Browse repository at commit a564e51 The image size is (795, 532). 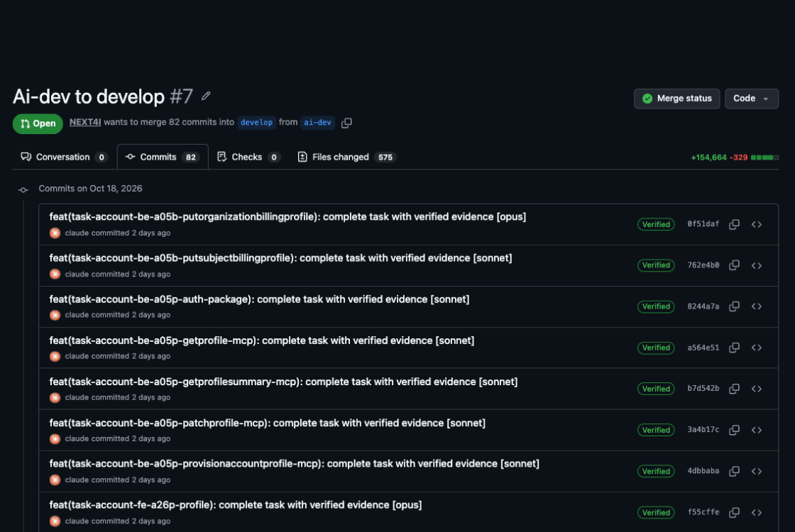pos(757,348)
